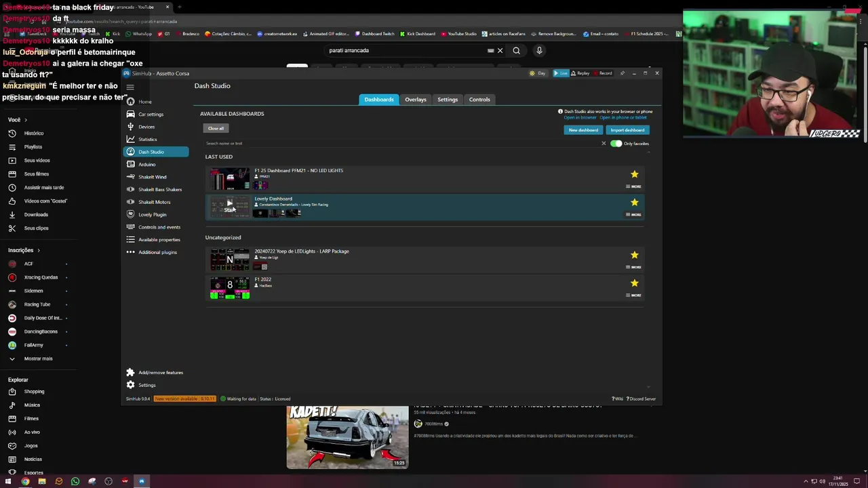Toggle the Only favorites switch
Image resolution: width=868 pixels, height=488 pixels.
pos(616,144)
